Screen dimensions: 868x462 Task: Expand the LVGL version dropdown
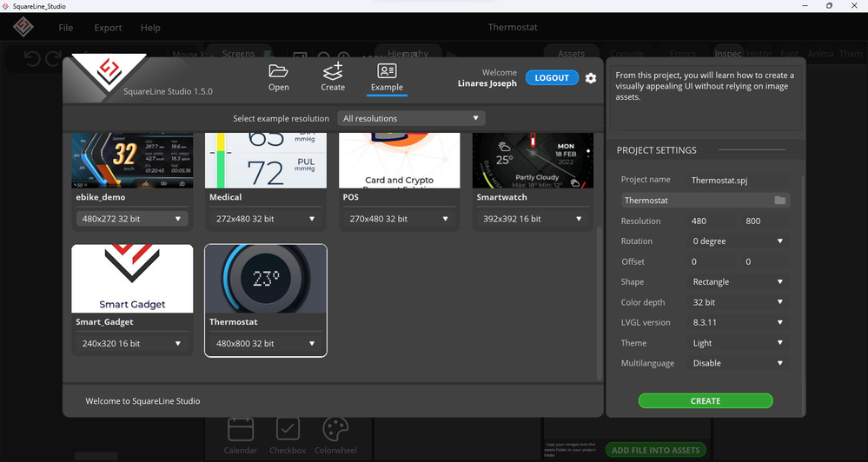739,322
